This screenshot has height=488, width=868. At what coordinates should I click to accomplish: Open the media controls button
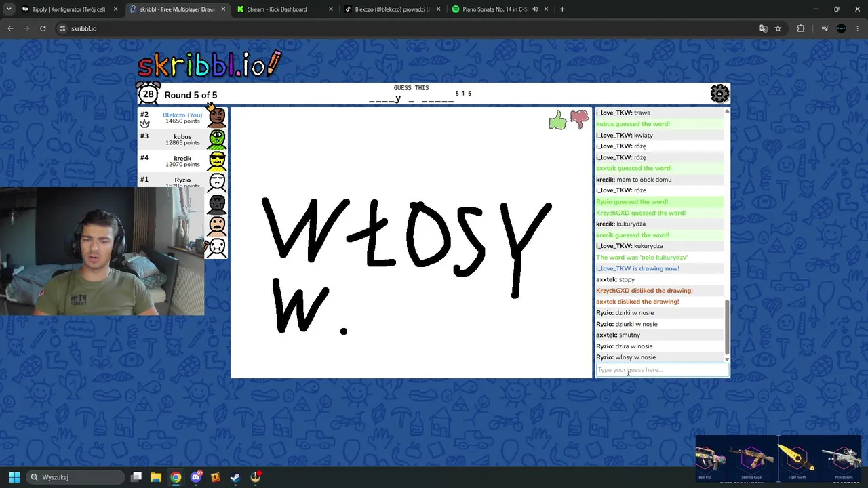(825, 28)
